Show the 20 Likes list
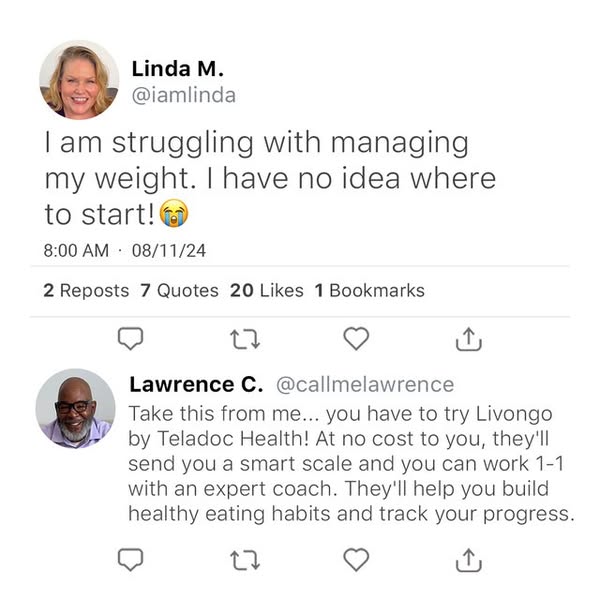This screenshot has width=600, height=600. (266, 291)
